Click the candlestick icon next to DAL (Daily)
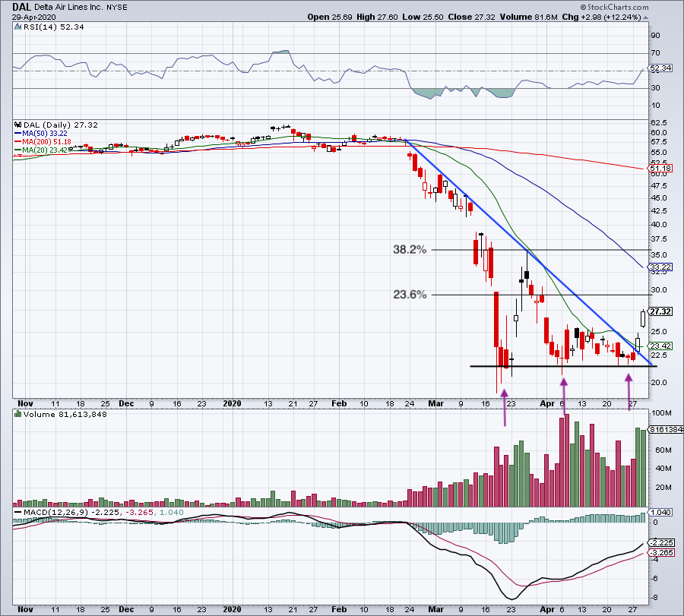This screenshot has width=684, height=616. tap(18, 125)
